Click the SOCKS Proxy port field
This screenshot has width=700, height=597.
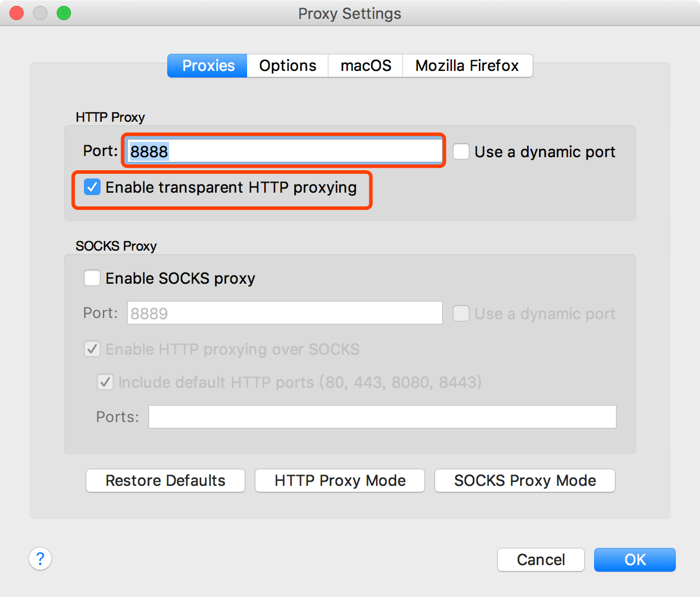coord(284,313)
